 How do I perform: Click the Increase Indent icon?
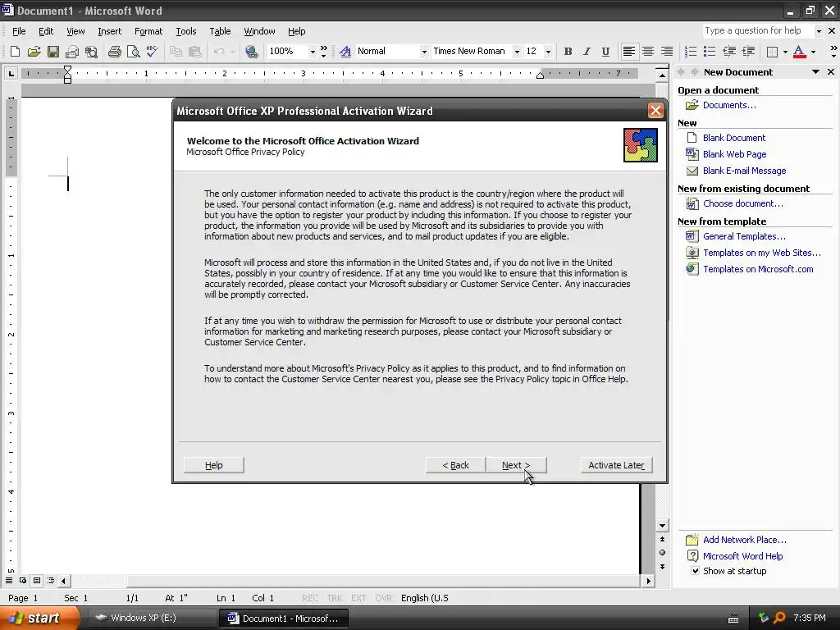(x=748, y=52)
